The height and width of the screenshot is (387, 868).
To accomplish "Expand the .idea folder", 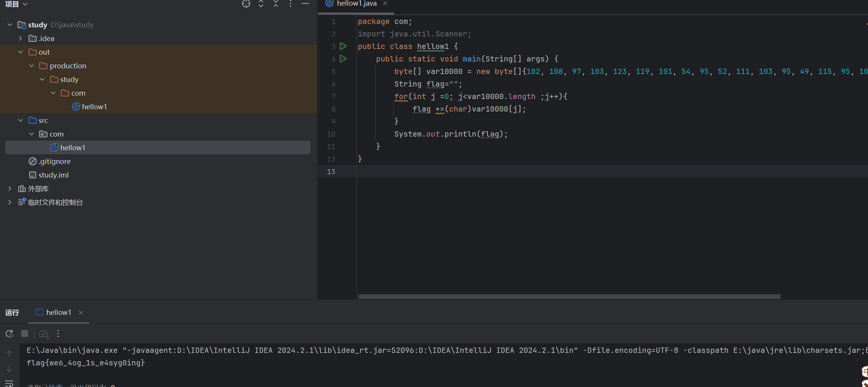I will pos(21,38).
